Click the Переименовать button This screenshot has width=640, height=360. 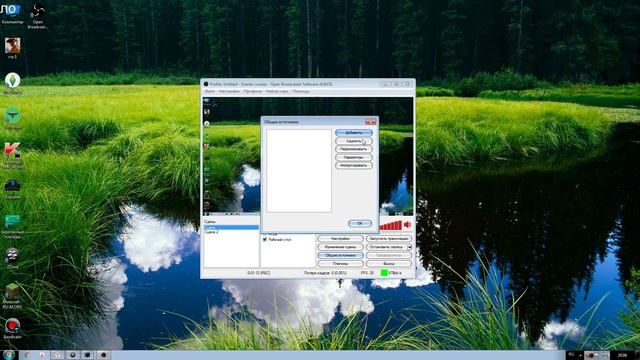coord(354,149)
